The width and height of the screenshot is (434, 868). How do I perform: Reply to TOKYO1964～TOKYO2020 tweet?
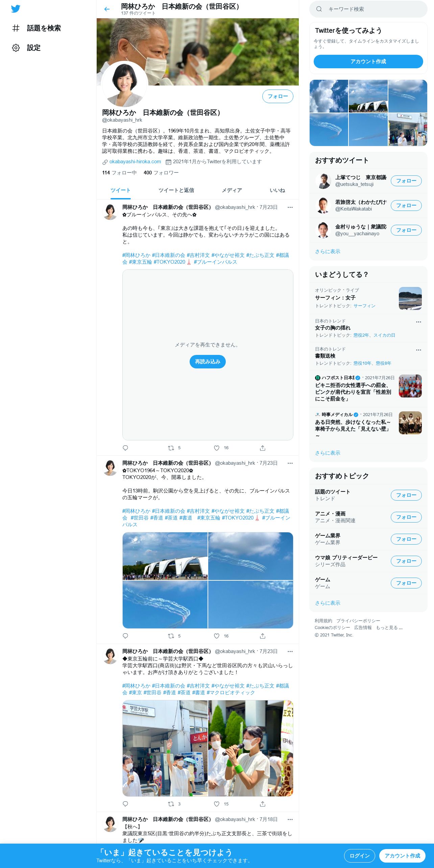click(x=125, y=636)
